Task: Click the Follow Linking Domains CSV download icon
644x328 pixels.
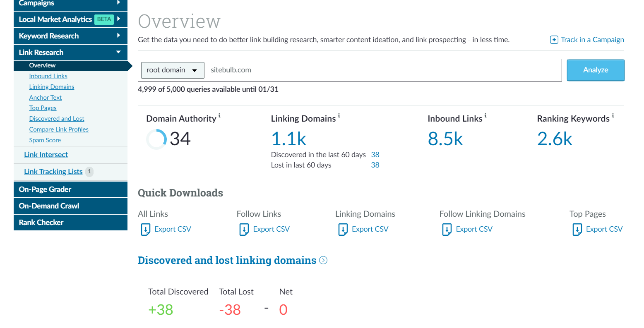Action: (447, 229)
